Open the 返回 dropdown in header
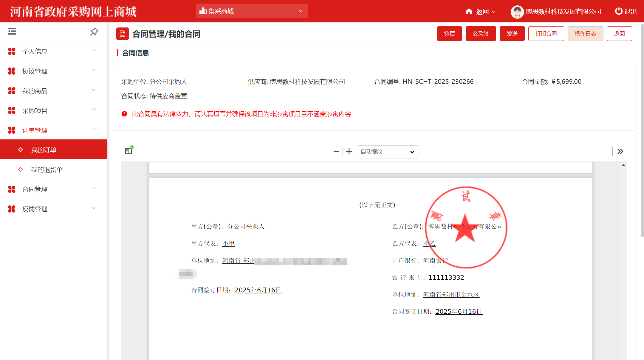This screenshot has height=360, width=644. [x=486, y=12]
